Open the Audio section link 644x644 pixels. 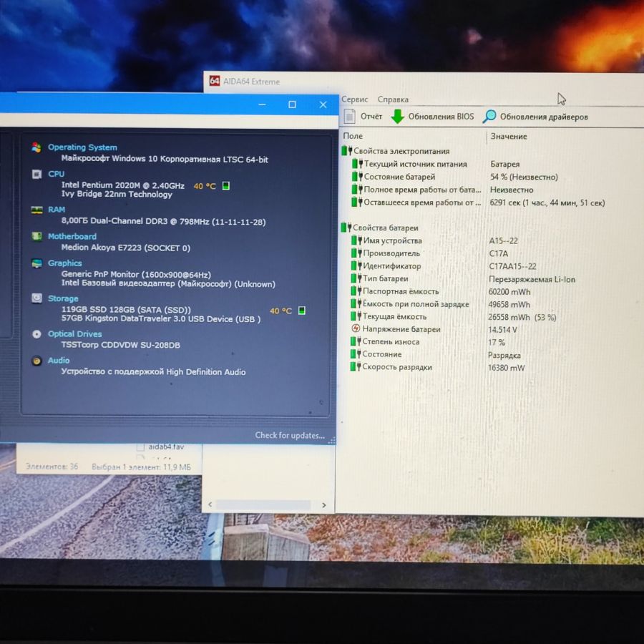click(x=59, y=360)
